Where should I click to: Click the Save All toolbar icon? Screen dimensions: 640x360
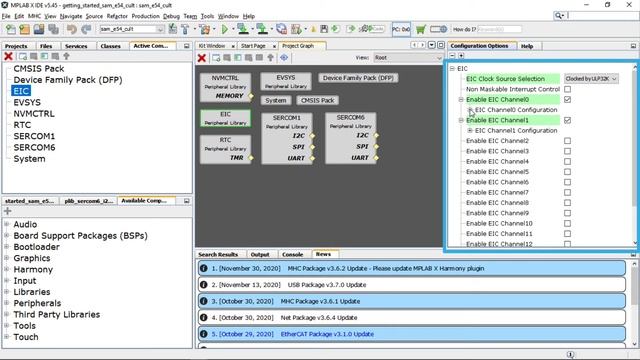(x=53, y=29)
